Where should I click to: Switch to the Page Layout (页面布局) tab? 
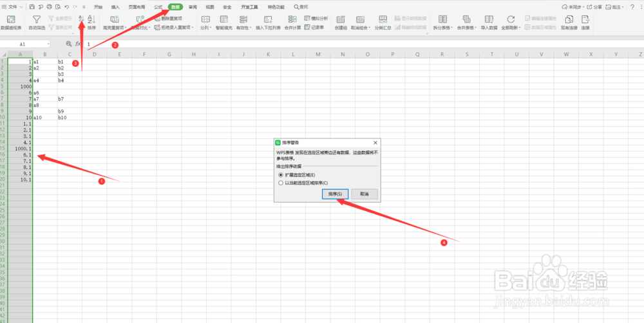point(135,7)
